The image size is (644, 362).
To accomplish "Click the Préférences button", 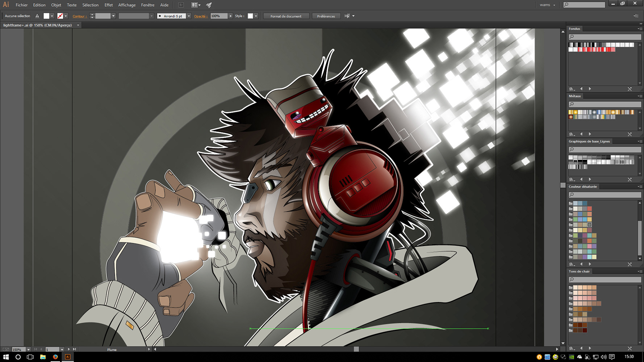I will tap(326, 16).
